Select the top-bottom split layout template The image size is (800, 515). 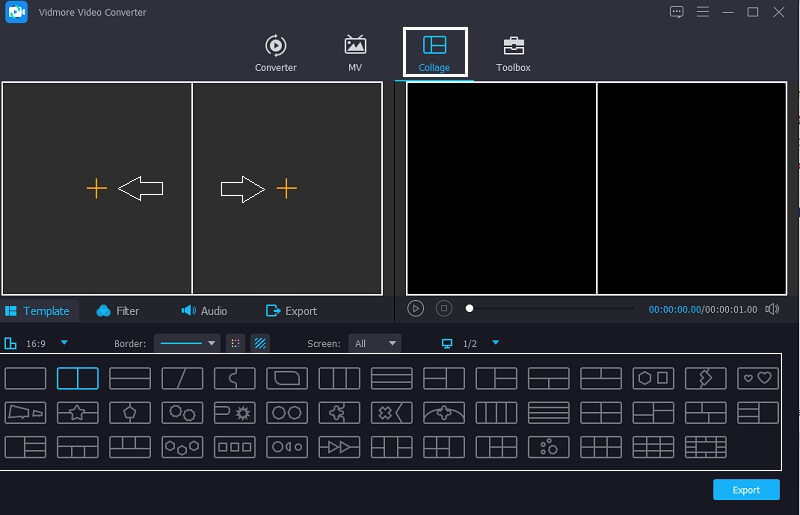(x=130, y=378)
